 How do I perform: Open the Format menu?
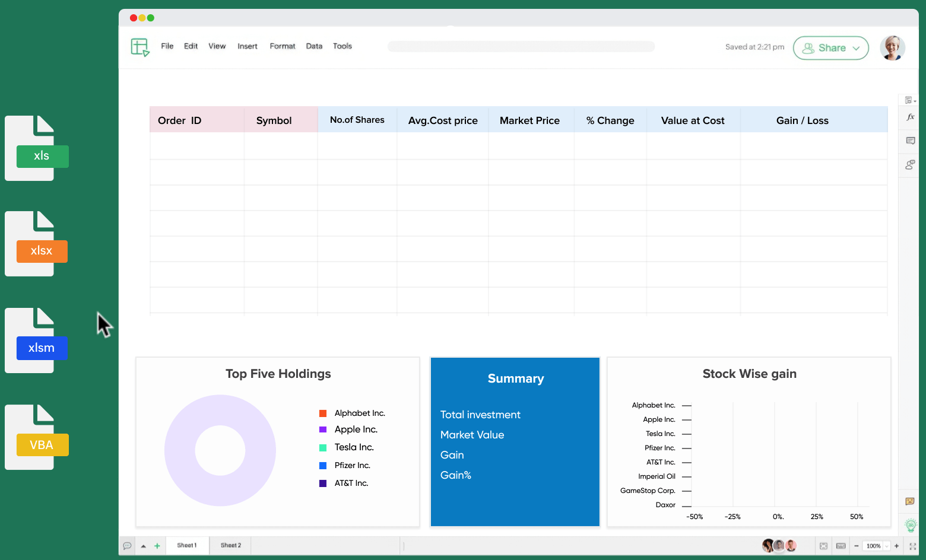282,46
